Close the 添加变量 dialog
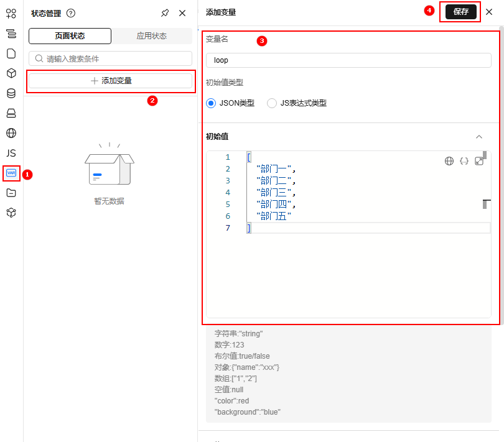 (489, 12)
